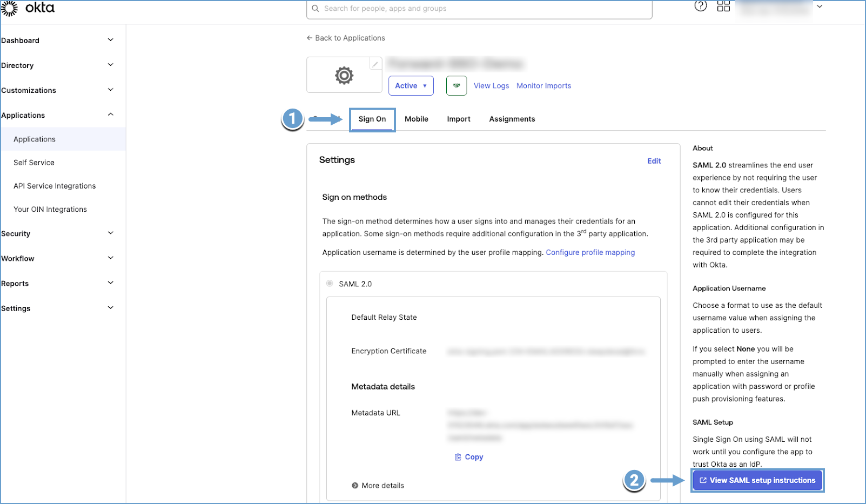Click the back arrow beside Back to Applications

coord(308,38)
